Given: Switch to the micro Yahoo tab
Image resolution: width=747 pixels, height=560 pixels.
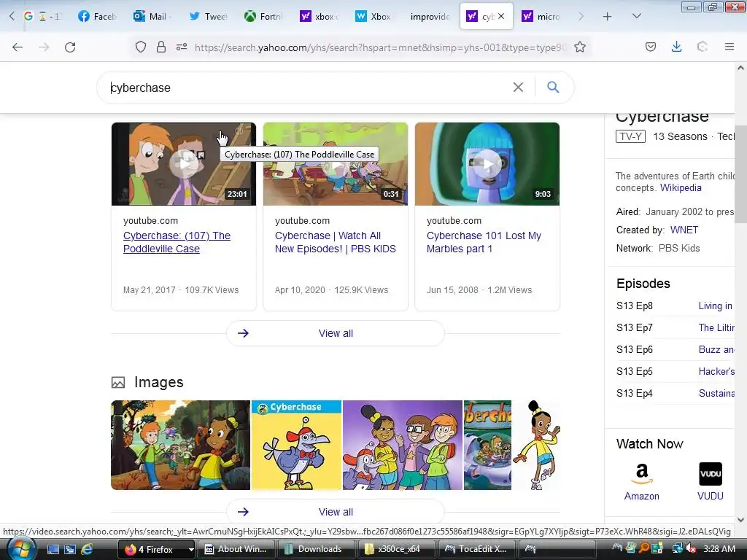Looking at the screenshot, I should pyautogui.click(x=541, y=17).
